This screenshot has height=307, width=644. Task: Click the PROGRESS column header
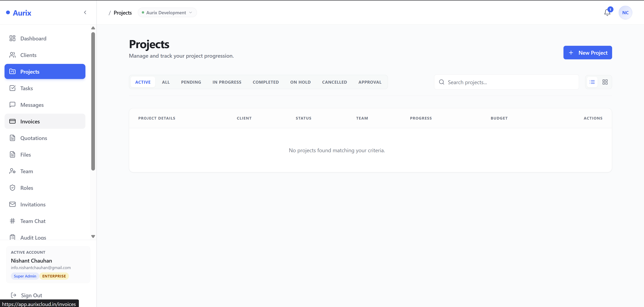421,118
